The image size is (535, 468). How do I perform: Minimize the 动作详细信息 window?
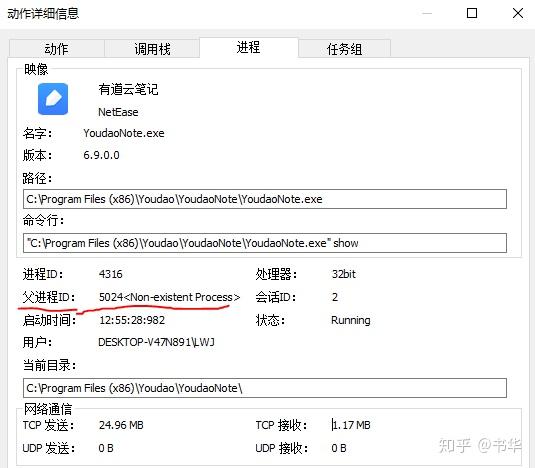pyautogui.click(x=427, y=13)
